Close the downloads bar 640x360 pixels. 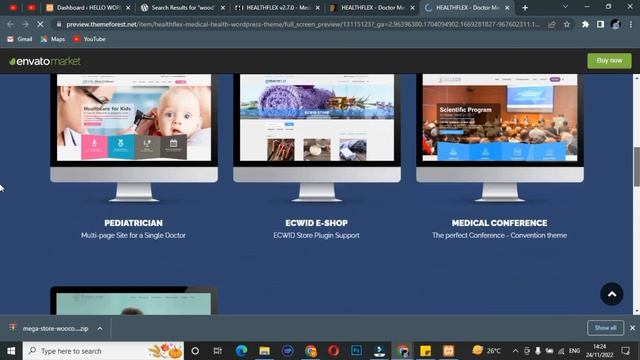click(x=632, y=328)
